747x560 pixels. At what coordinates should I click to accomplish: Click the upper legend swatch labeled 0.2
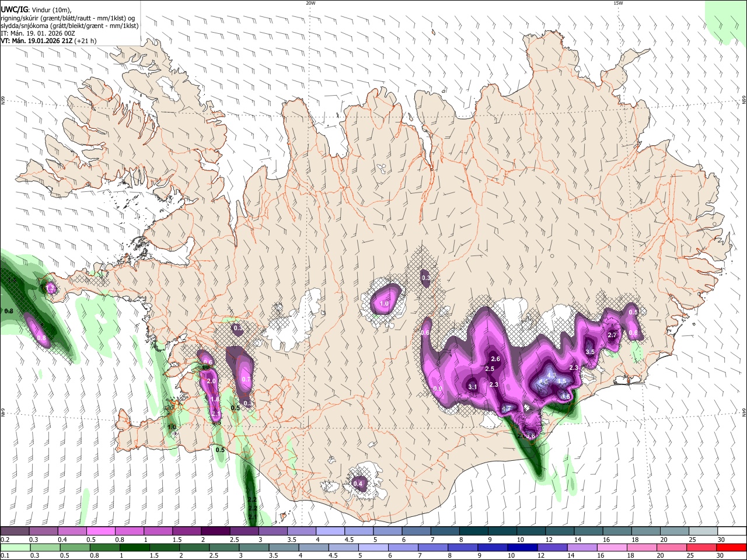pyautogui.click(x=15, y=531)
